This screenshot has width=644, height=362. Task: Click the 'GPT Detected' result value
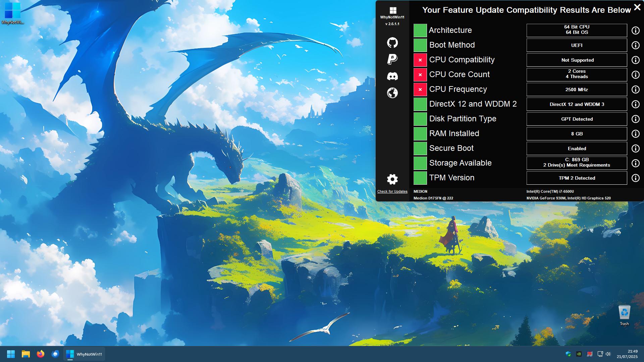pyautogui.click(x=577, y=119)
